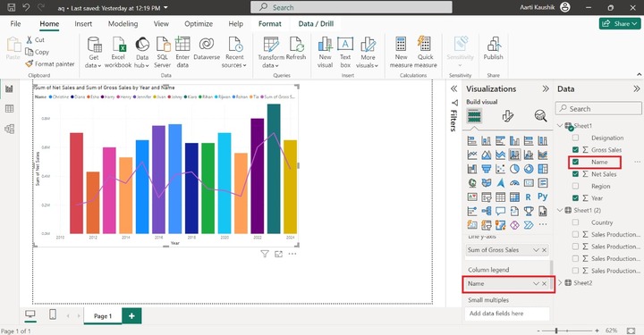Collapse the Sheet1 (2) table
Image resolution: width=644 pixels, height=335 pixels.
pos(560,210)
